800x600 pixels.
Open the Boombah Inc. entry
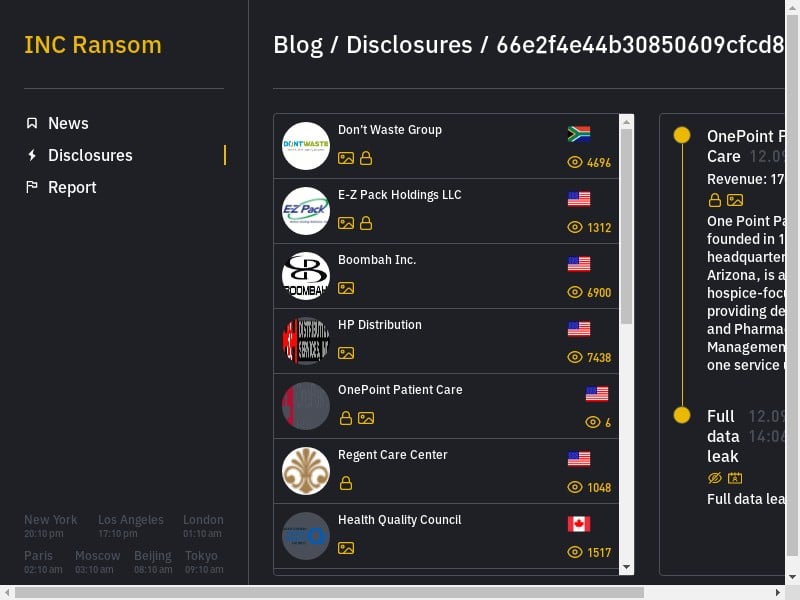446,276
